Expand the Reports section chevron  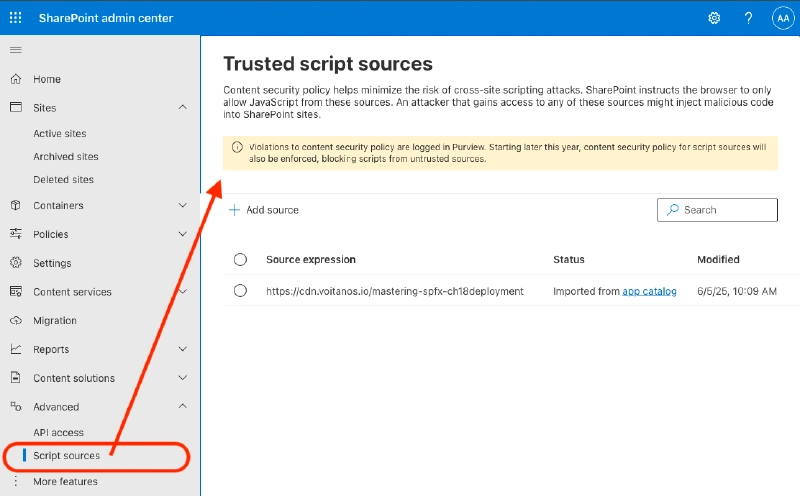183,349
